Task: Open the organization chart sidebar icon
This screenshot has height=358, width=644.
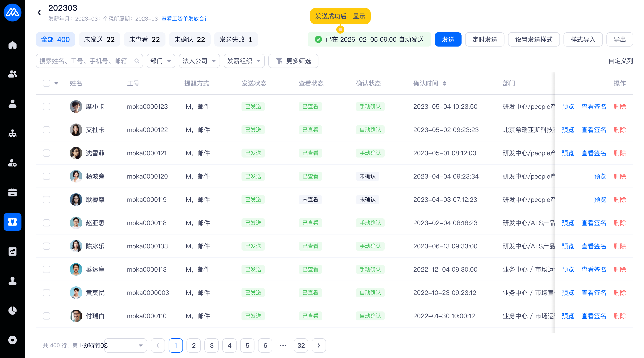Action: click(13, 134)
